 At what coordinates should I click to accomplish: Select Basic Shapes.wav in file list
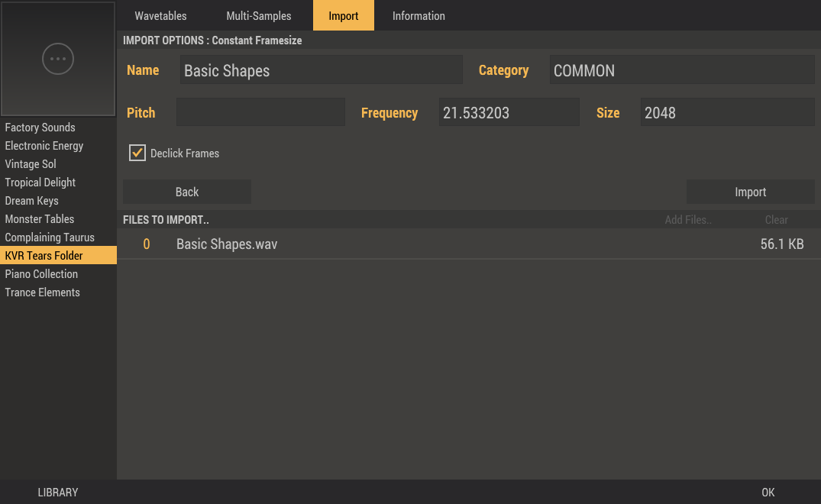pos(227,244)
